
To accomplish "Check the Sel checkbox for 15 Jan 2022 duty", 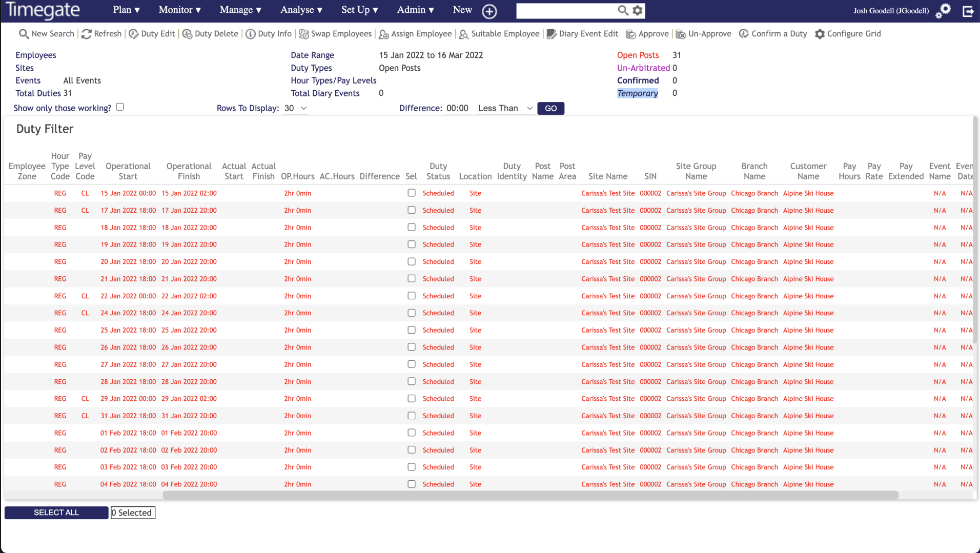I will point(411,193).
